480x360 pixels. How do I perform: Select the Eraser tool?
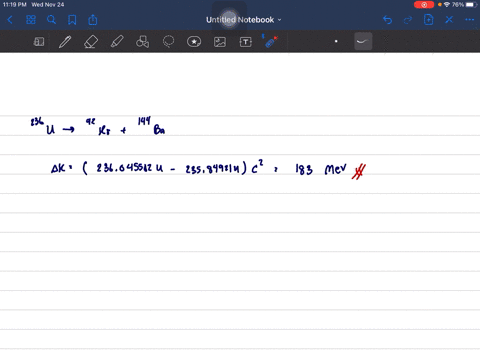[x=91, y=42]
